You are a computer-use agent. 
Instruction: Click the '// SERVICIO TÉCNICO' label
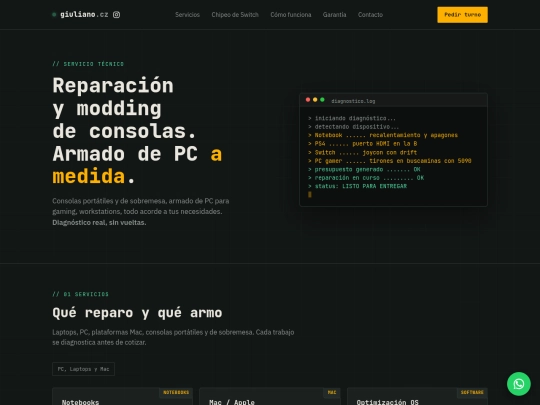pos(88,64)
